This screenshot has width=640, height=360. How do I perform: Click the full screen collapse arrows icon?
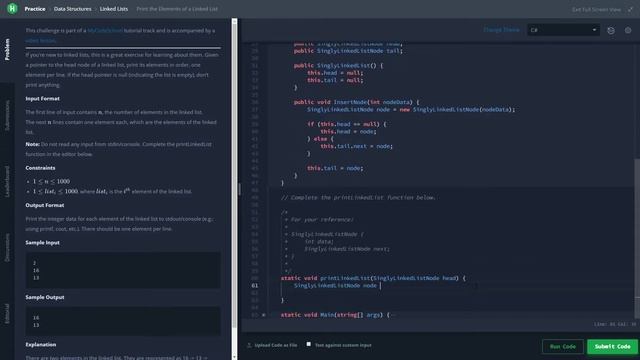[630, 9]
